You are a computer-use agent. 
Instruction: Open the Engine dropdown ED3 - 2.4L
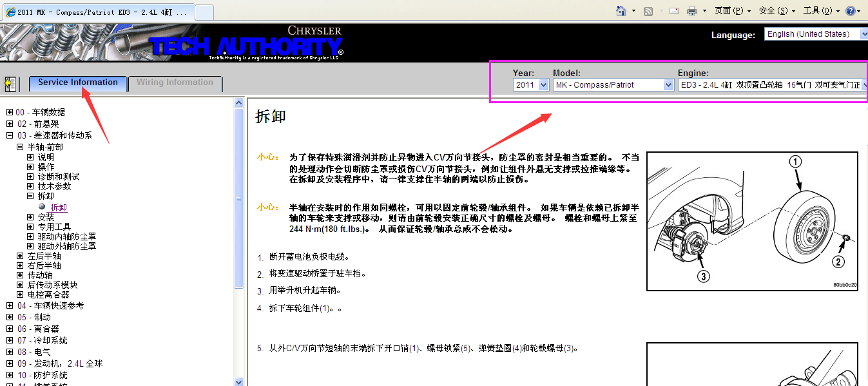pyautogui.click(x=773, y=84)
